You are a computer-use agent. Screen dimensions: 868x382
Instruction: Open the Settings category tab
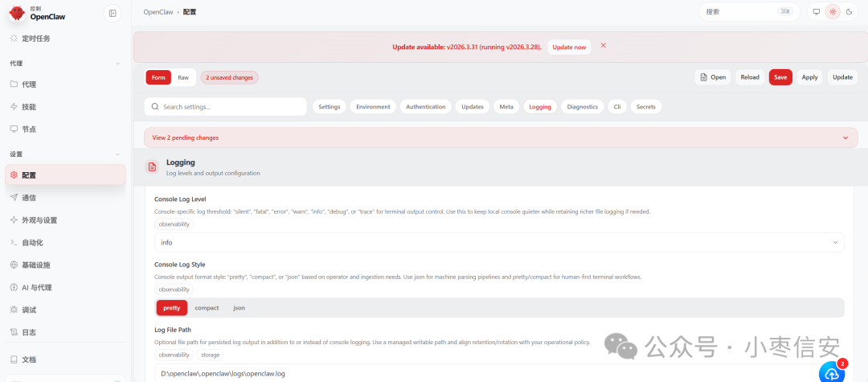330,107
